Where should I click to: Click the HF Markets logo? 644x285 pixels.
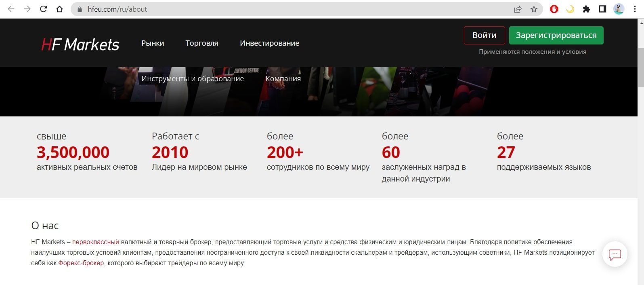point(80,44)
